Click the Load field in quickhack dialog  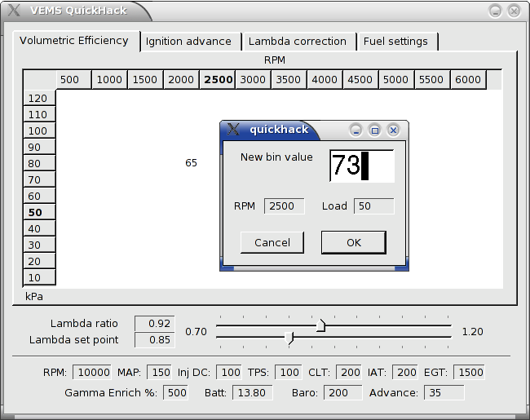[x=373, y=206]
